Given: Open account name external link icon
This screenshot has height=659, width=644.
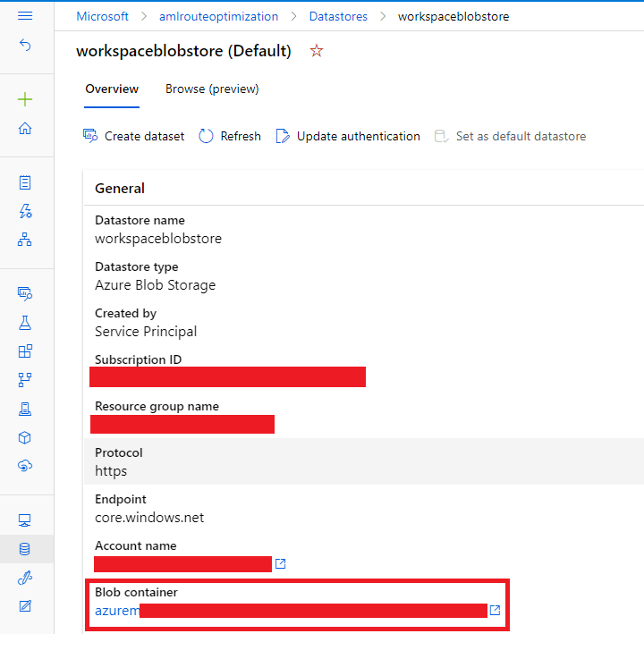Looking at the screenshot, I should pyautogui.click(x=280, y=563).
